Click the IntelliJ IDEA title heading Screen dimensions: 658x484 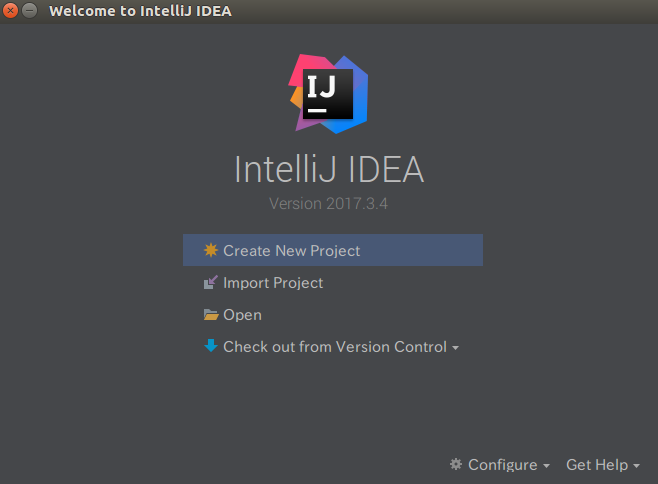(329, 169)
